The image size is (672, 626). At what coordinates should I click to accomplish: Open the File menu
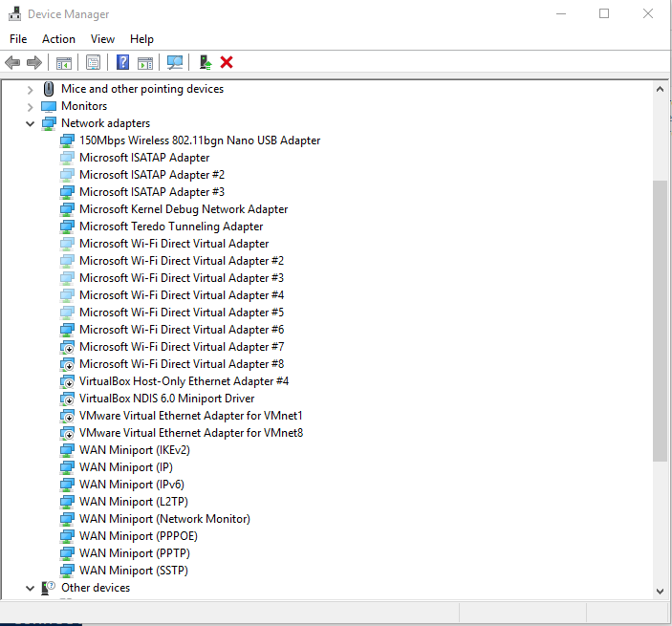[18, 39]
